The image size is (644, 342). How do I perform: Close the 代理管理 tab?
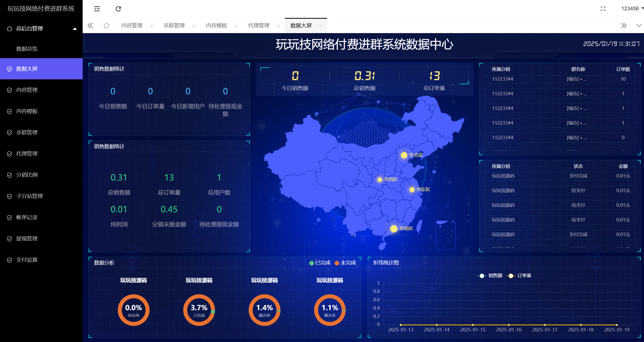[x=278, y=26]
